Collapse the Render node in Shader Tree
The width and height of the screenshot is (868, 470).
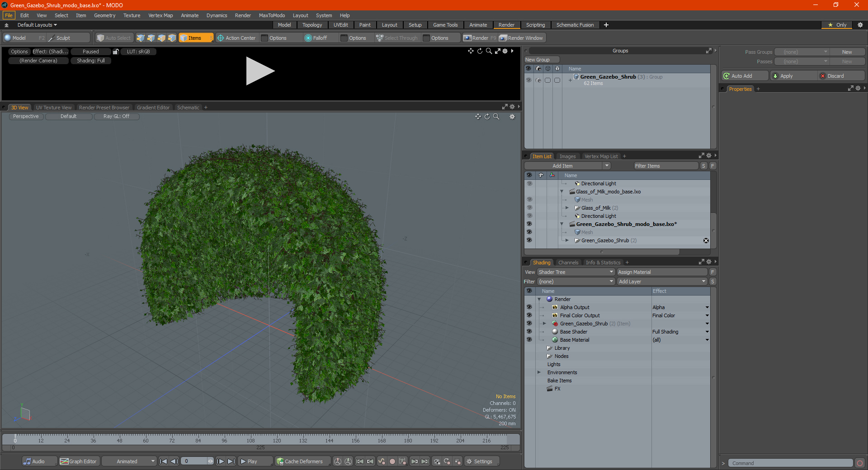coord(539,299)
